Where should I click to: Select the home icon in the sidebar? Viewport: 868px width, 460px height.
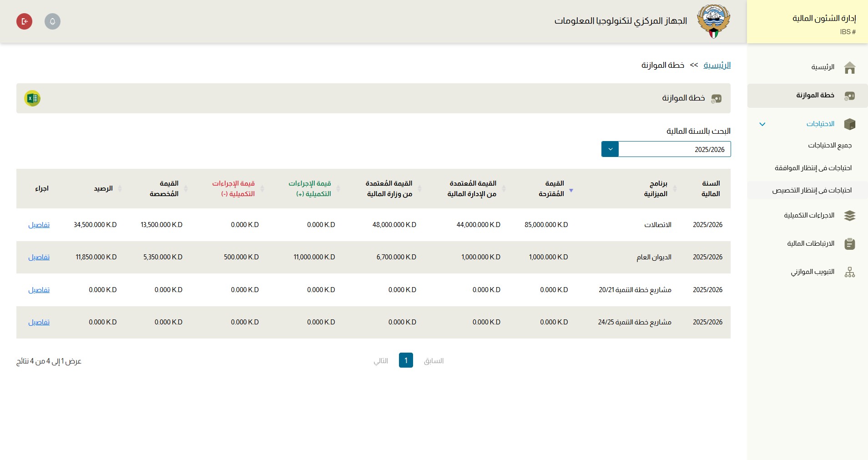tap(850, 67)
